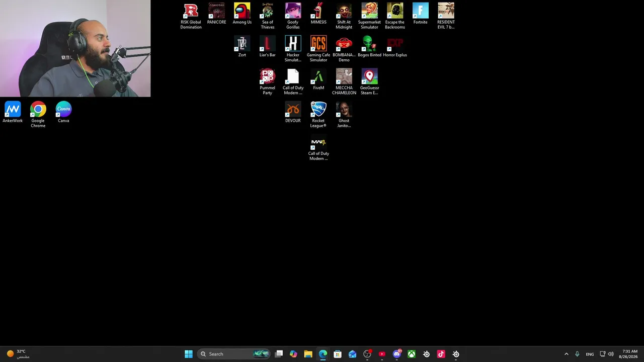The height and width of the screenshot is (362, 644).
Task: Select the DEVOUR desktop shortcut
Action: (x=293, y=113)
